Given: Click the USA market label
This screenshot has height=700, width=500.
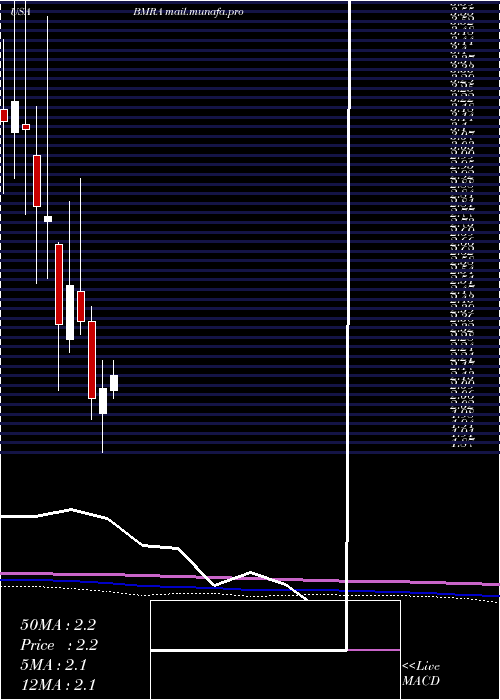Looking at the screenshot, I should click(21, 12).
